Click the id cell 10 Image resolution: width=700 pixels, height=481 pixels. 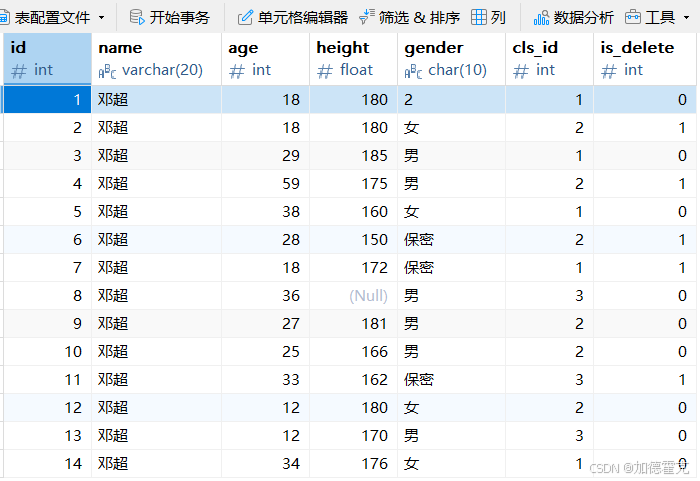click(x=47, y=351)
